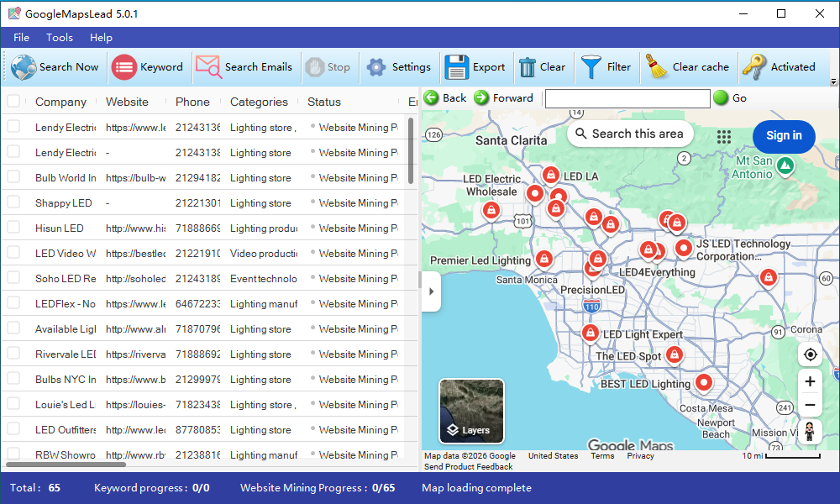The width and height of the screenshot is (840, 504).
Task: Open the Filter funnel icon
Action: [591, 67]
